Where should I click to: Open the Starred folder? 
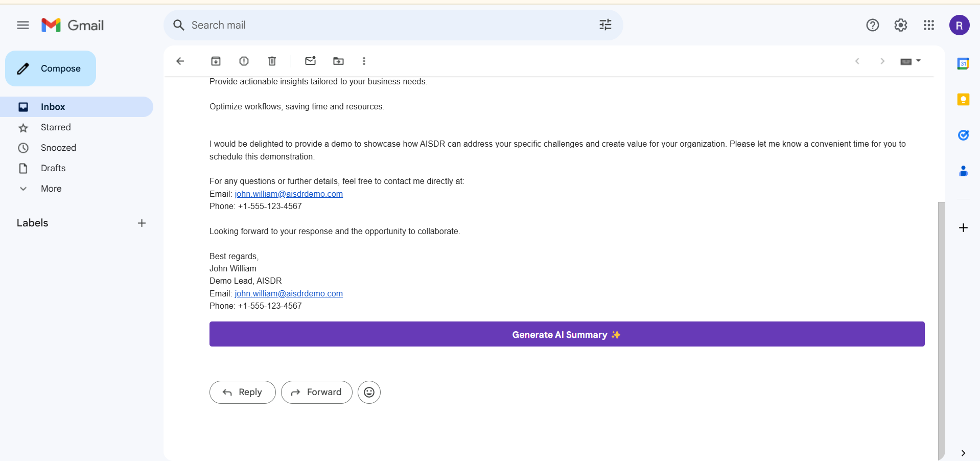click(77, 127)
